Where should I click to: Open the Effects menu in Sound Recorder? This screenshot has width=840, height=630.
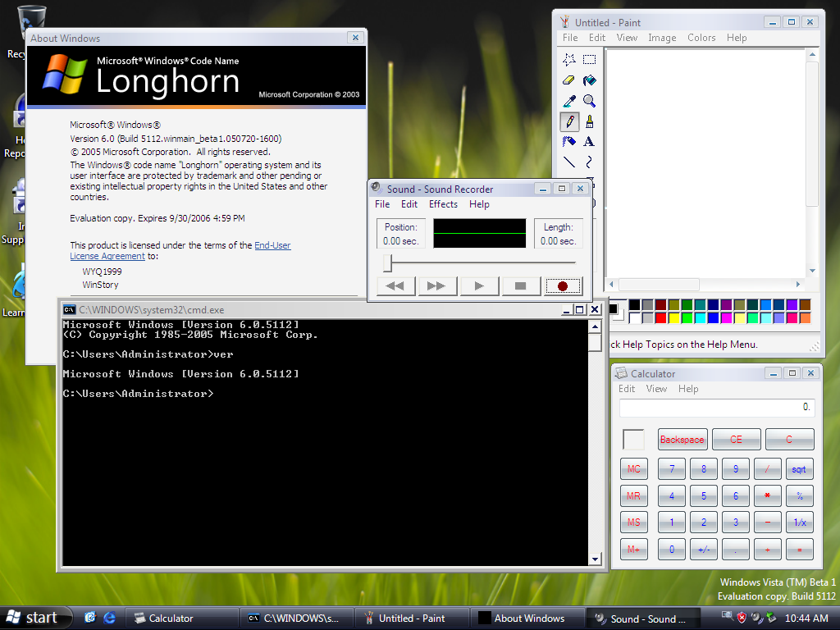[x=443, y=204]
